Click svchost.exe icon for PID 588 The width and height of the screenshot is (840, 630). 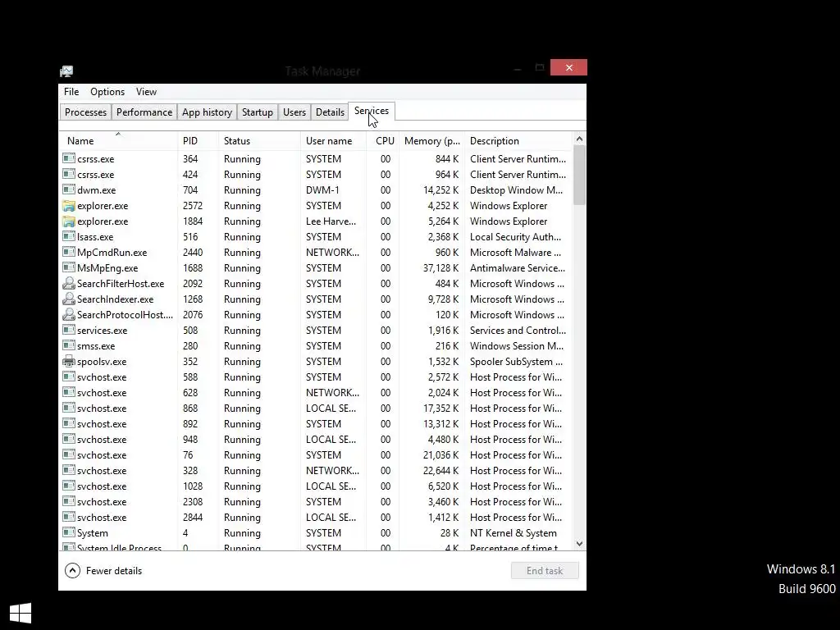[69, 376]
